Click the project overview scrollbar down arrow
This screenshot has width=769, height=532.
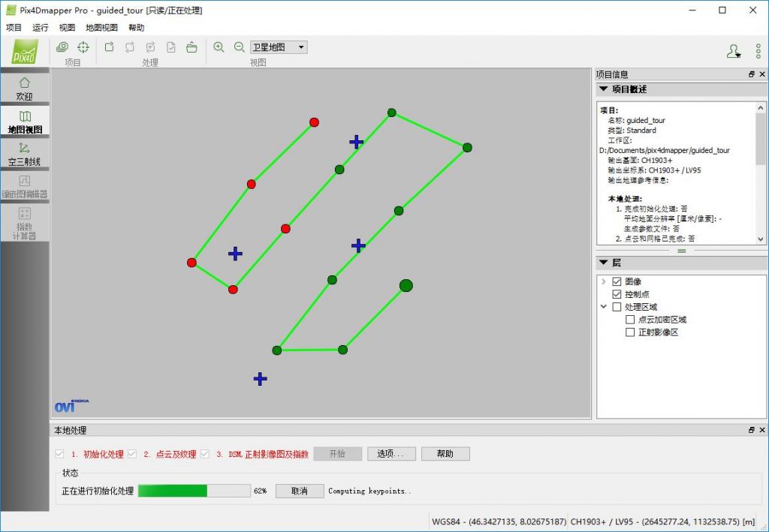[761, 239]
